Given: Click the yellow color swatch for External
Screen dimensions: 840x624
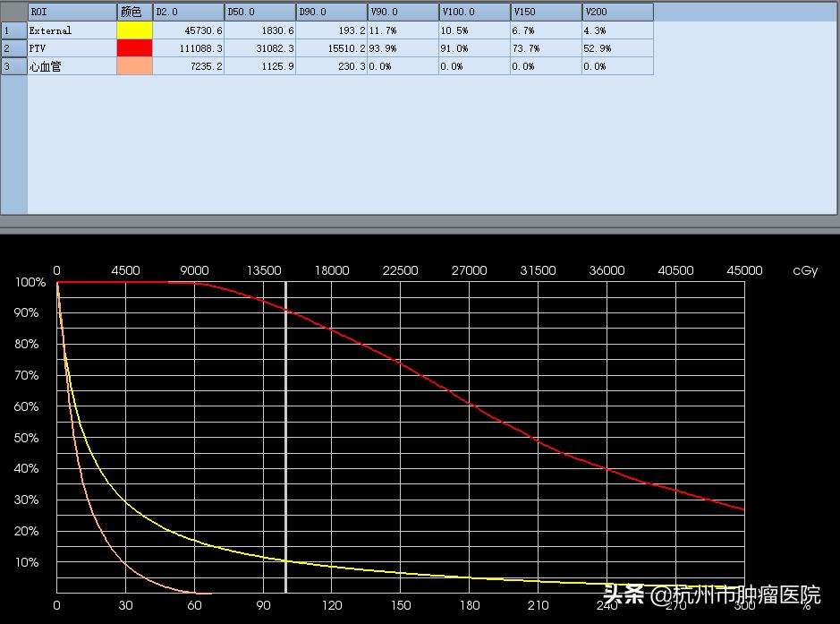Looking at the screenshot, I should click(134, 30).
